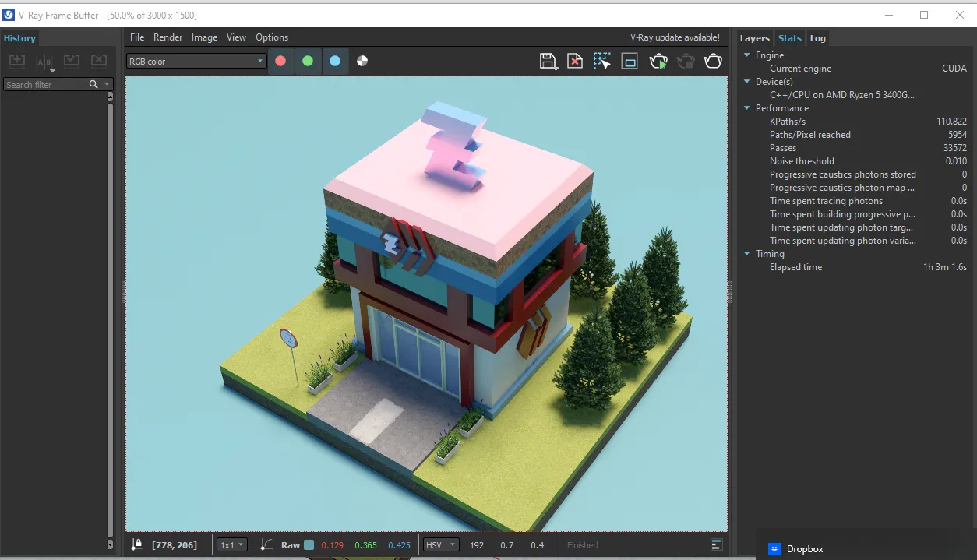The image size is (977, 560).
Task: Click the load history image icon
Action: click(71, 61)
